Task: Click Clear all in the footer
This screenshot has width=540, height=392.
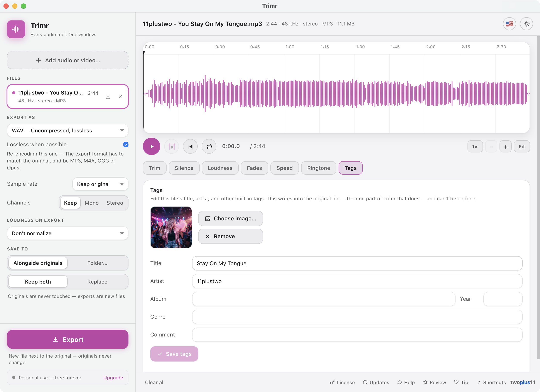Action: [x=155, y=382]
